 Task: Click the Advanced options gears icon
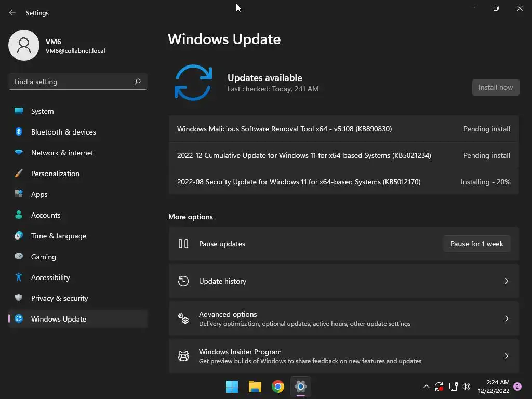coord(183,318)
